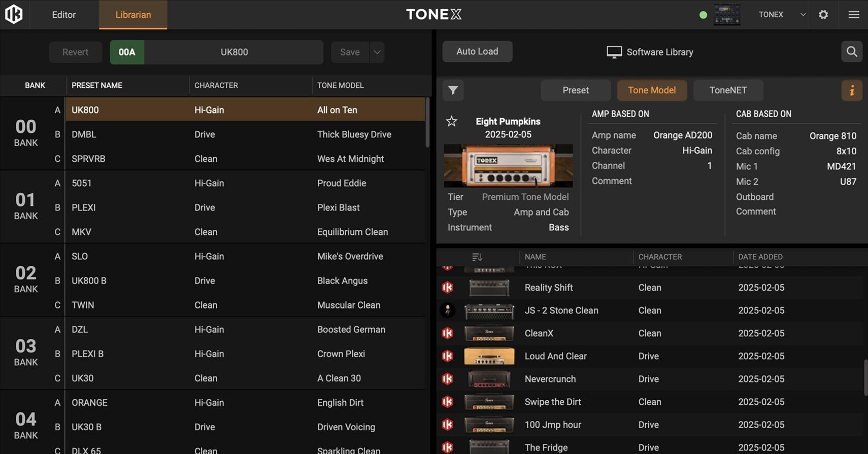Open the TONEX device dropdown
This screenshot has width=868, height=454.
[782, 15]
